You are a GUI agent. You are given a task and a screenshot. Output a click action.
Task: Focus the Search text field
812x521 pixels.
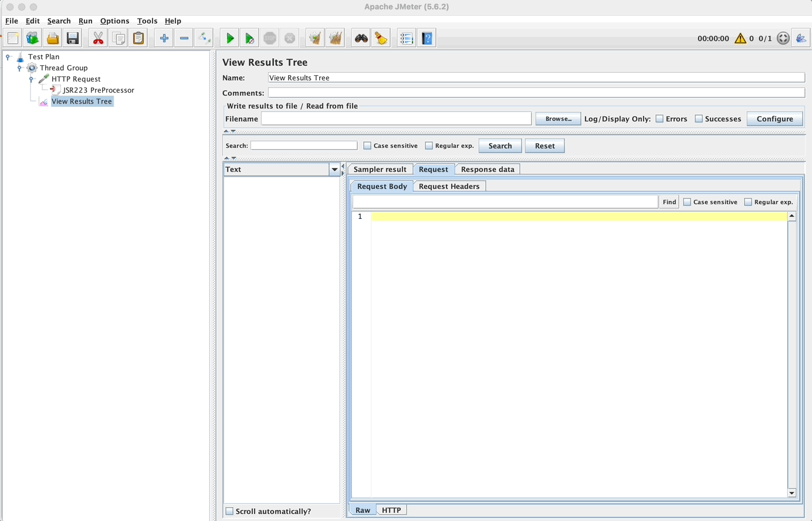[304, 146]
